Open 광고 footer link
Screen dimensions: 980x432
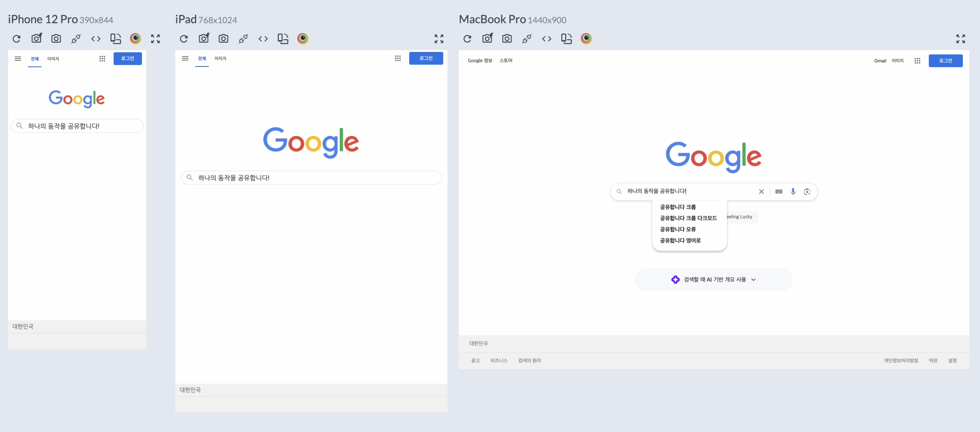pyautogui.click(x=476, y=361)
